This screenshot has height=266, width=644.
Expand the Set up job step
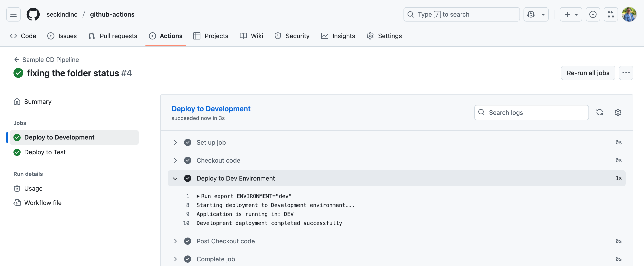(x=175, y=142)
